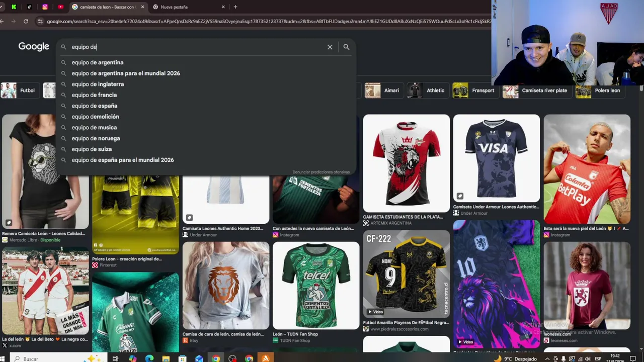The image size is (644, 362).
Task: Switch to 'camiseta de leon' tab
Action: 108,7
